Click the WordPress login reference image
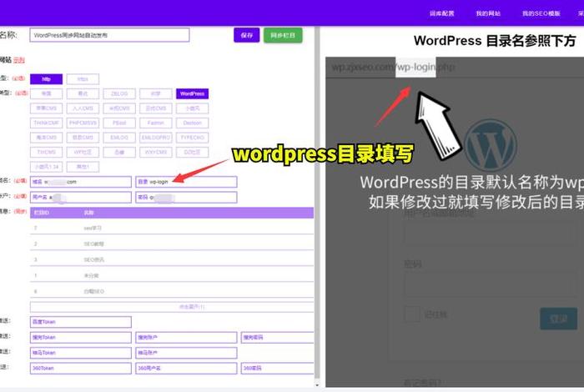Screen dimensions: 584x392 455,222
